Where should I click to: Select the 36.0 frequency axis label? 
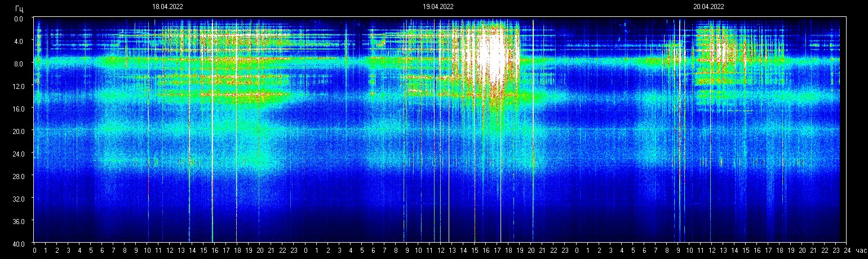(17, 221)
